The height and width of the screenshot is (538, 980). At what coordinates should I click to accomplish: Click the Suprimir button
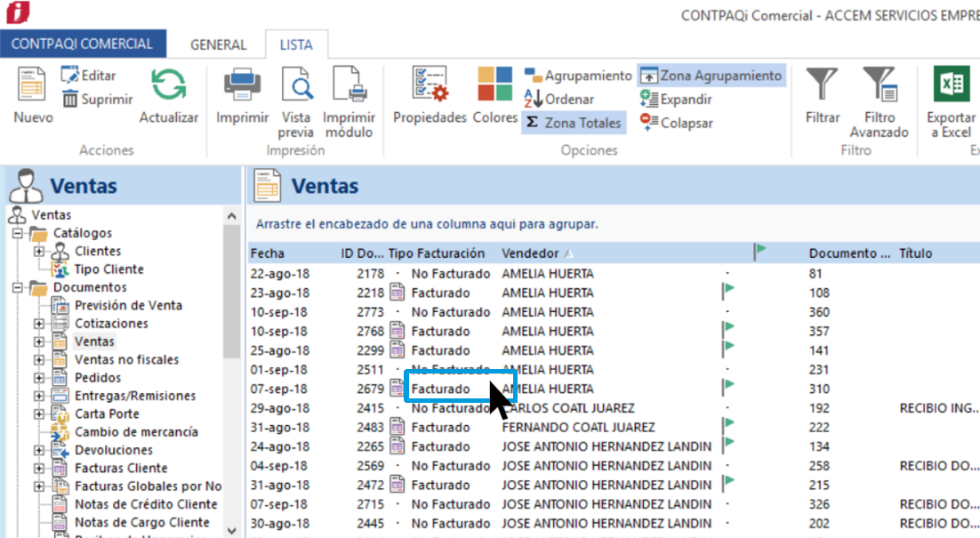click(98, 100)
